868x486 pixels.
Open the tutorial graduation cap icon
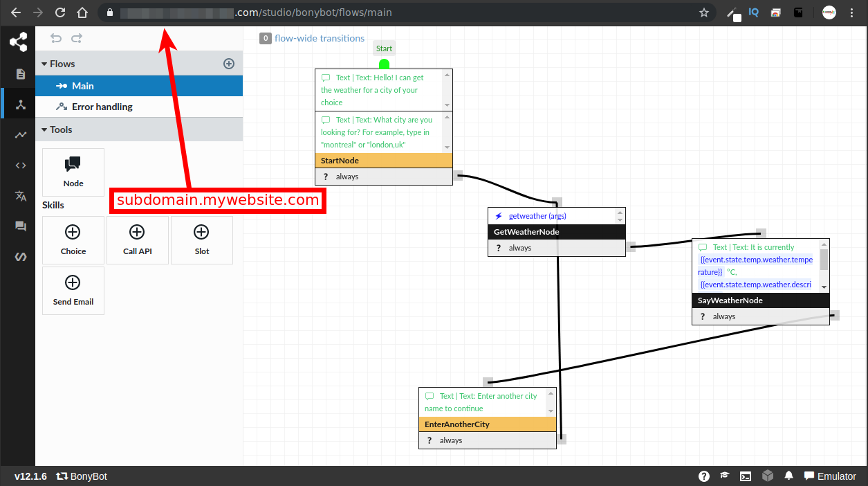(724, 476)
